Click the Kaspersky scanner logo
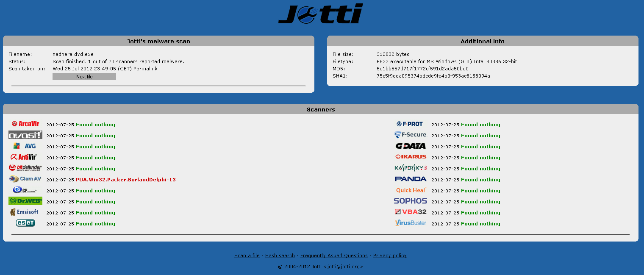 [411, 168]
